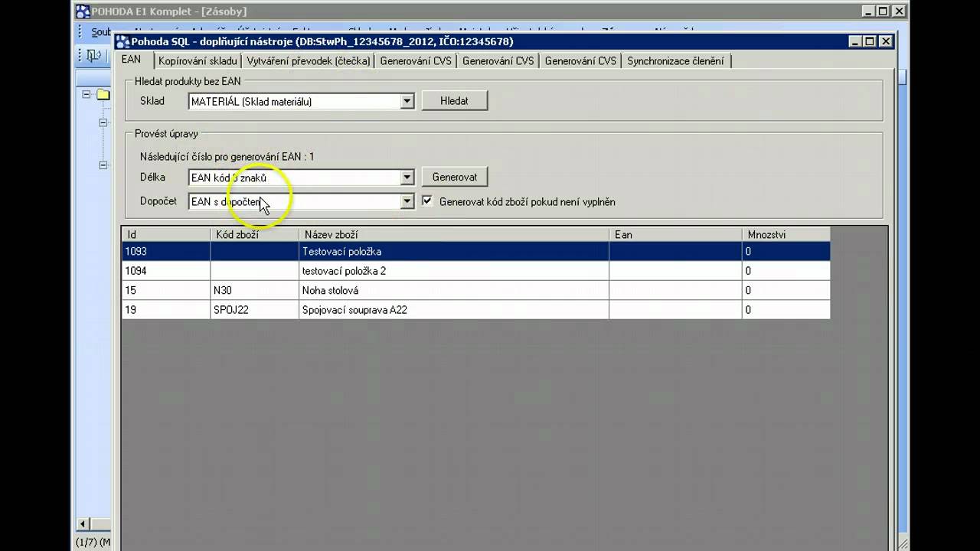Screen dimensions: 980x551
Task: Select the row with Id 19
Action: (476, 310)
